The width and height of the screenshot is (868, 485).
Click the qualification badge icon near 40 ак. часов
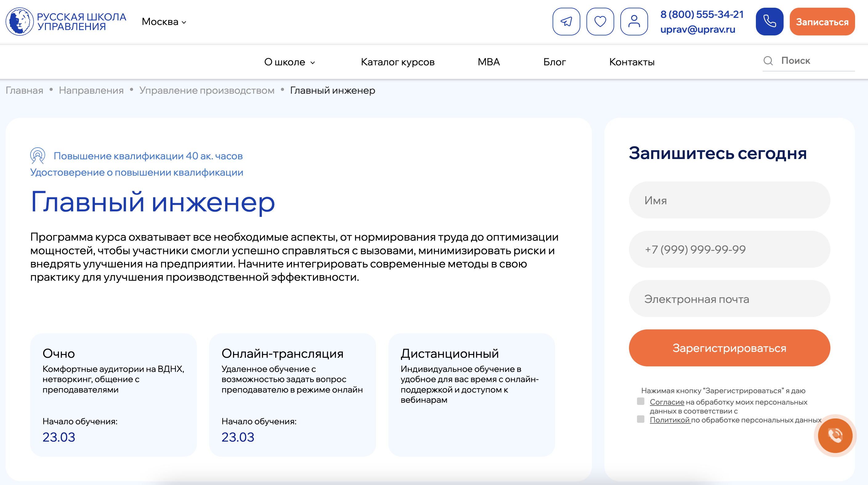coord(37,156)
